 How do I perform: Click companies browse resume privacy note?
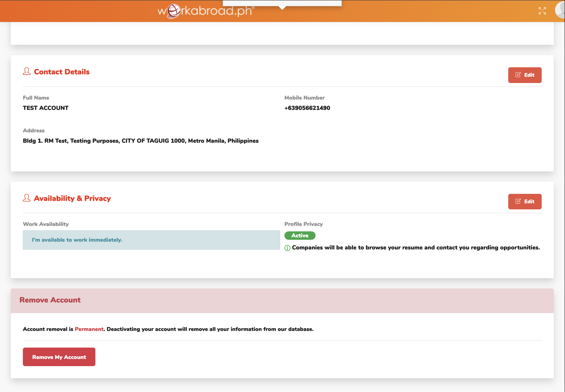tap(416, 248)
